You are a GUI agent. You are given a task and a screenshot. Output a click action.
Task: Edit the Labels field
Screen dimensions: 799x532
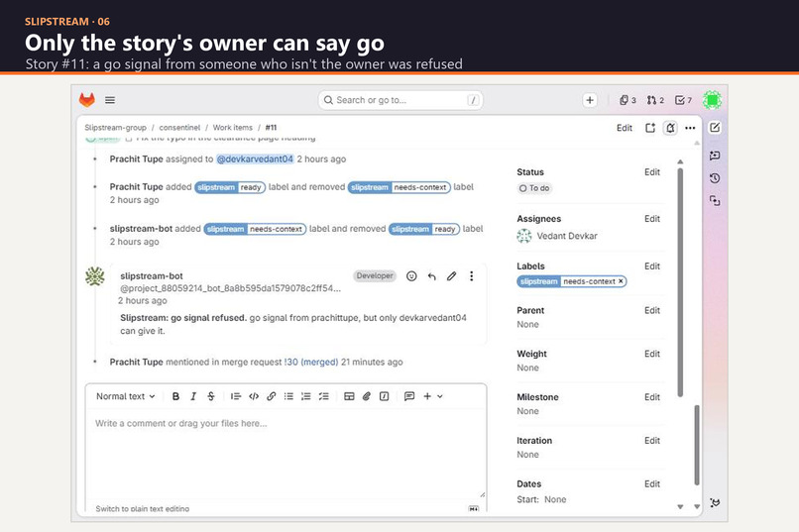(x=651, y=266)
